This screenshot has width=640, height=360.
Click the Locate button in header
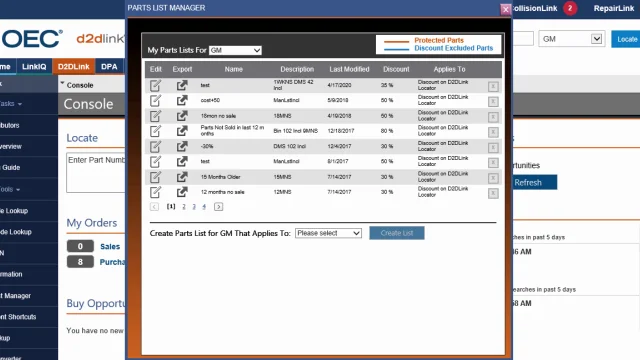(626, 39)
